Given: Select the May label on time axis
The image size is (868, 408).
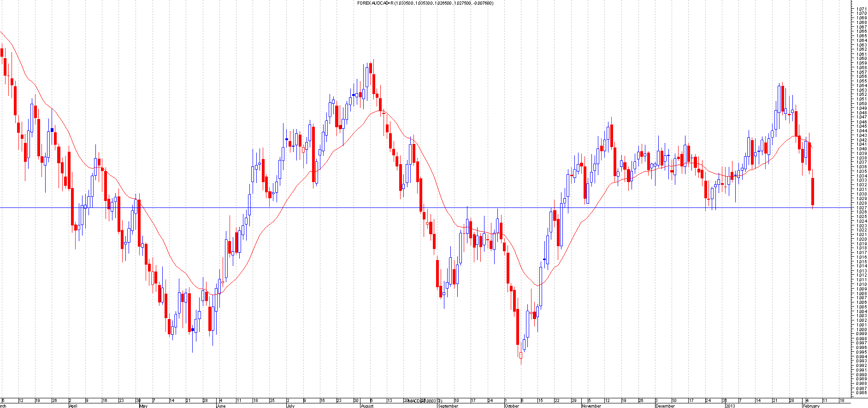Looking at the screenshot, I should 143,406.
